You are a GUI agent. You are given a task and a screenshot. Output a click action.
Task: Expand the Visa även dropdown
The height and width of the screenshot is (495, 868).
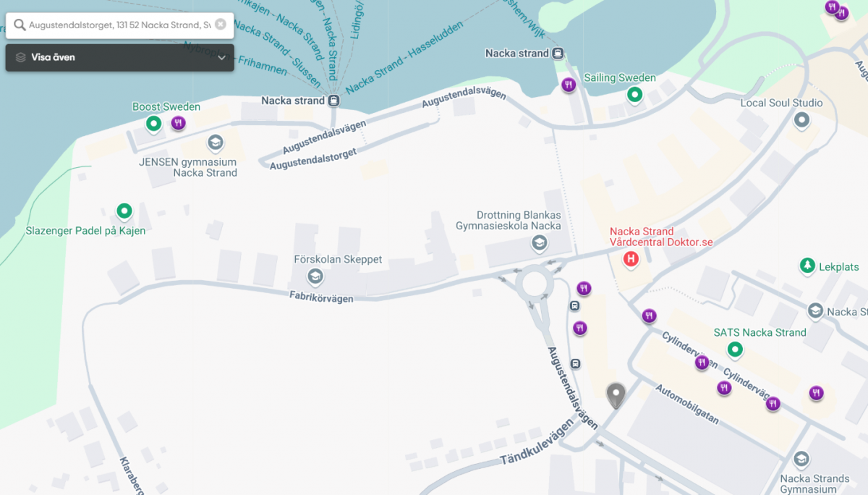pos(120,57)
